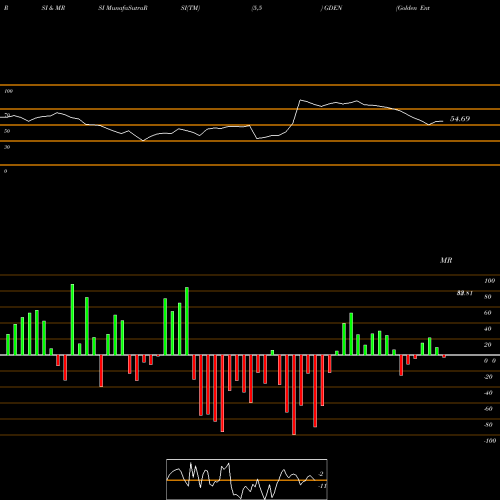Click the Golden Ent title text
This screenshot has width=500, height=500.
pyautogui.click(x=413, y=8)
